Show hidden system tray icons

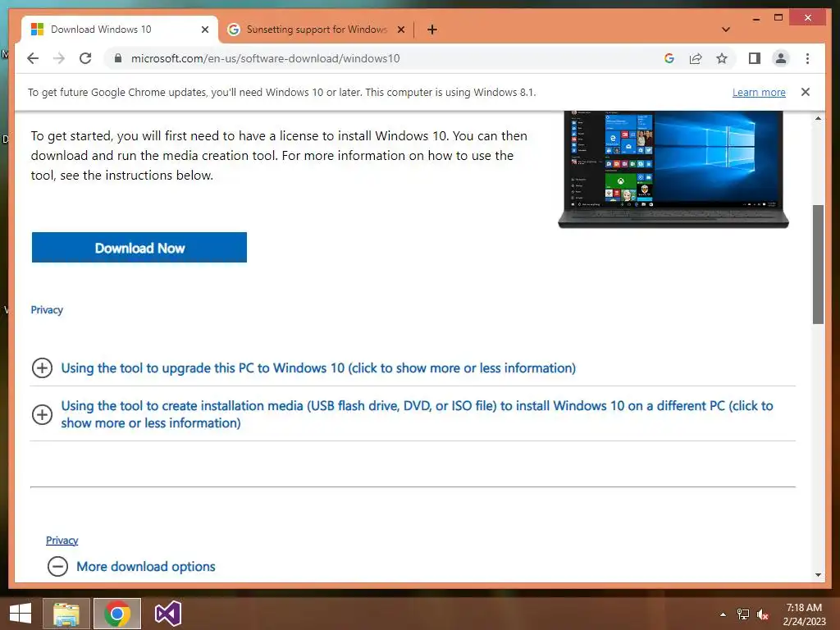pos(724,614)
